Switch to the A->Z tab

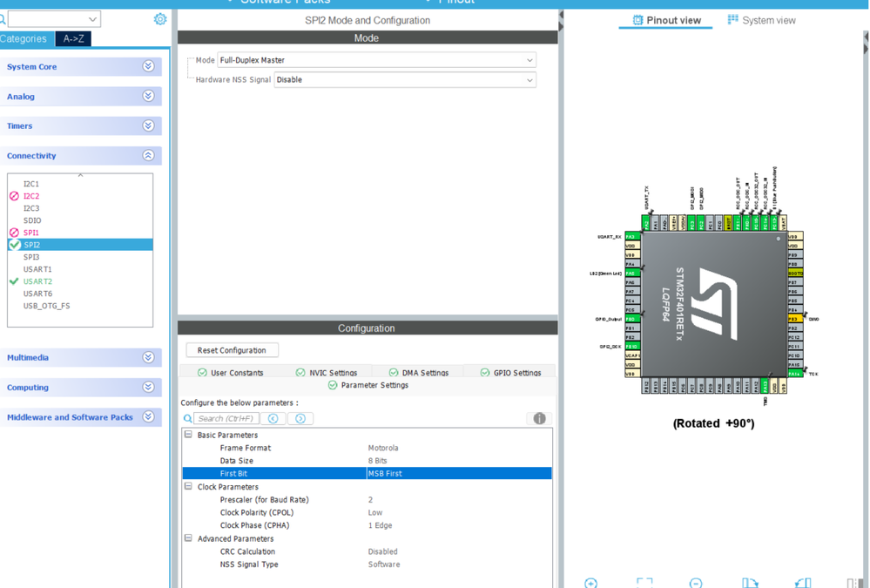point(73,39)
